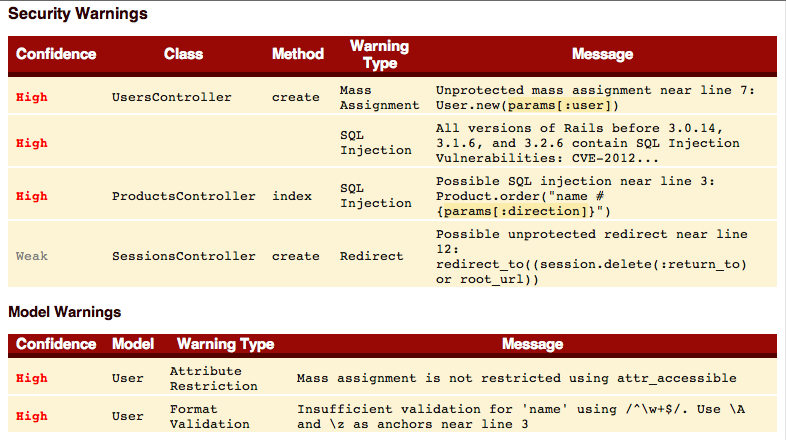This screenshot has width=786, height=440.
Task: Click the Redirect warning type cell
Action: (x=371, y=256)
